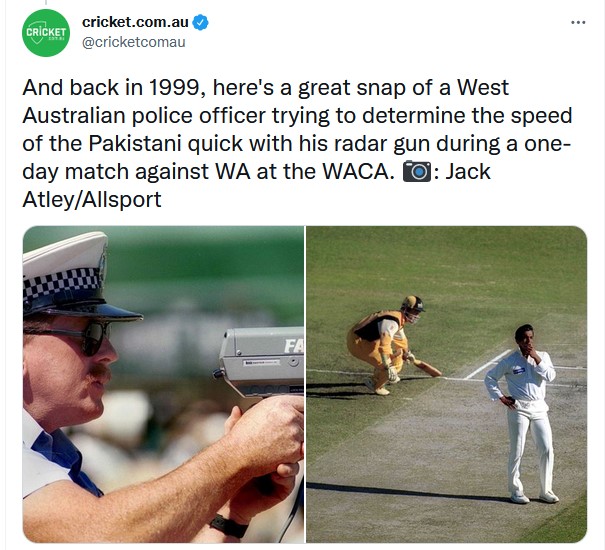Click the CRICKET logo text in avatar
The width and height of the screenshot is (605, 550).
click(x=46, y=32)
